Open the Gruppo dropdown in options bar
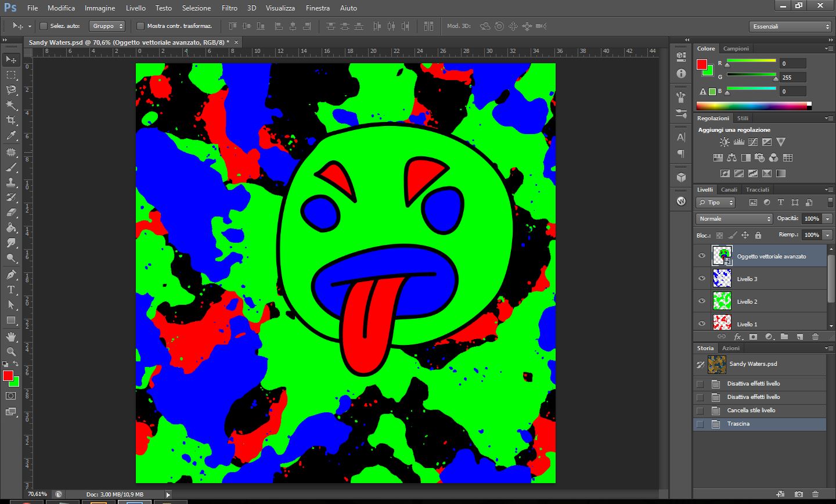 tap(107, 26)
